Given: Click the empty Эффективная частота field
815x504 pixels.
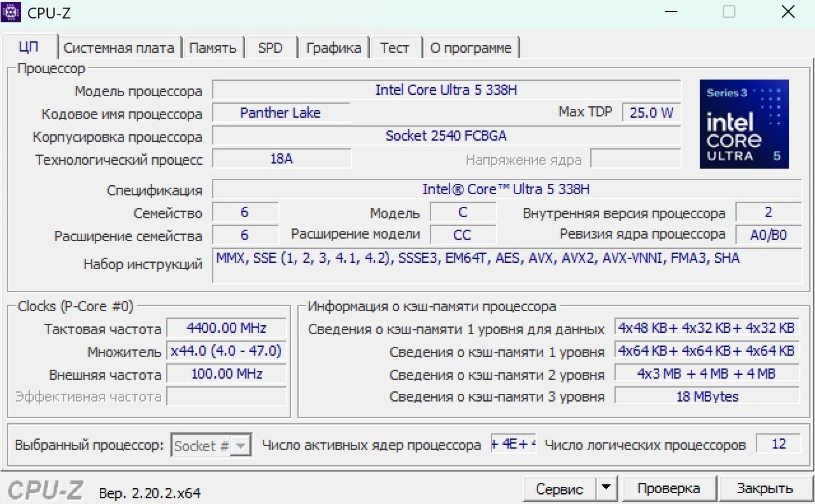Looking at the screenshot, I should pos(226,397).
